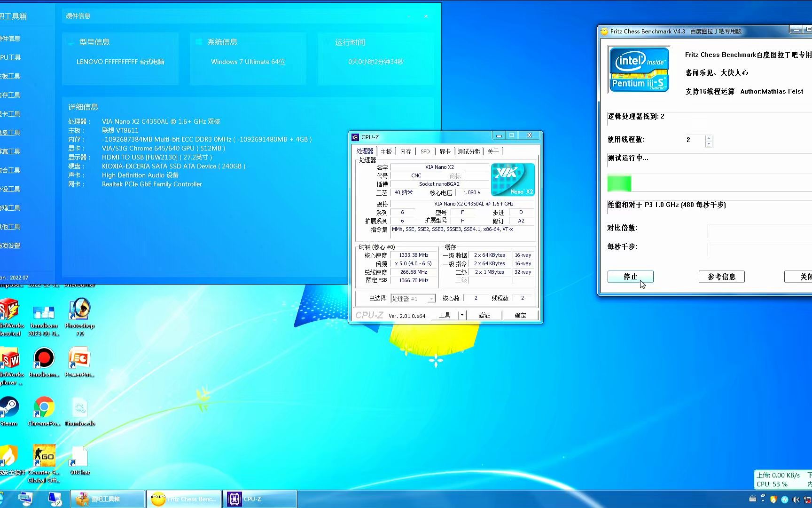Launch Counter-Strike Global Offensive shortcut
This screenshot has height=508, width=812.
point(44,454)
